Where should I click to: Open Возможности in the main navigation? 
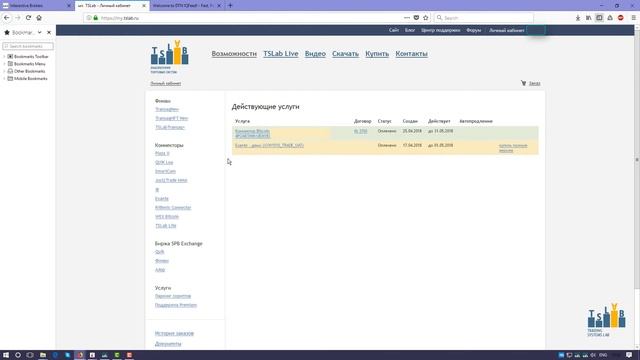[x=234, y=54]
